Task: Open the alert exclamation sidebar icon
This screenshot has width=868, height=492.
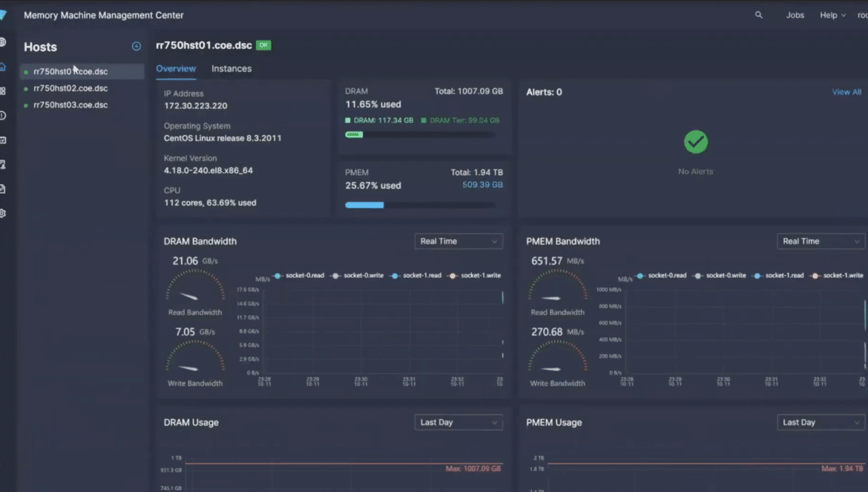Action: (x=3, y=116)
